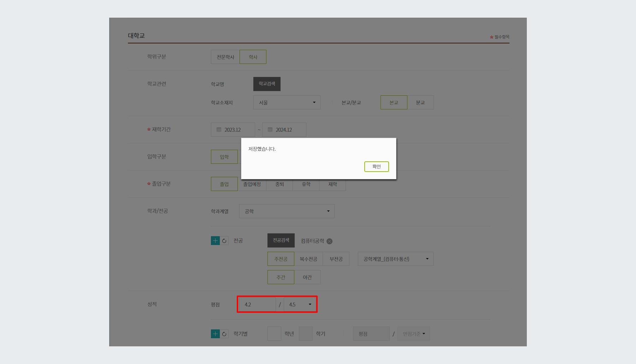This screenshot has height=364, width=636.
Task: Click the 평점 field containing 4.2
Action: 257,304
